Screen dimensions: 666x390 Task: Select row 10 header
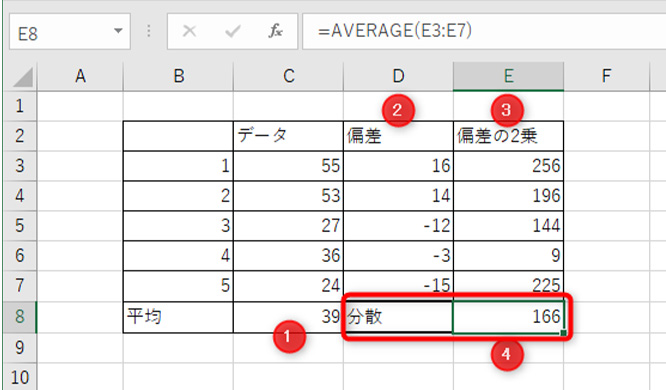point(20,377)
